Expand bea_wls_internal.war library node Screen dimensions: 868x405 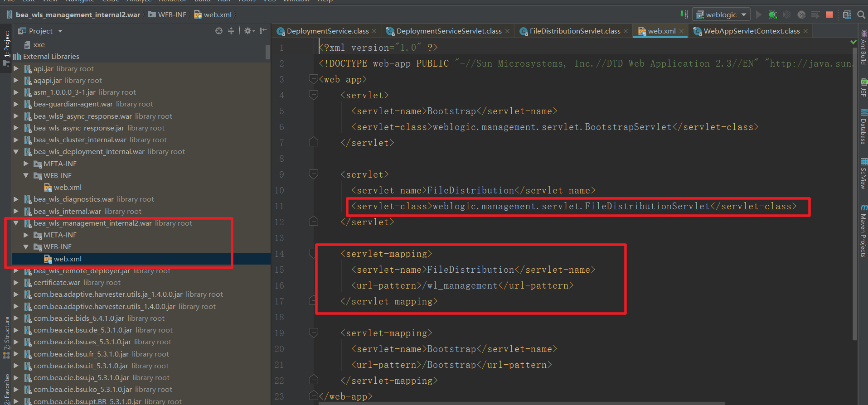point(16,211)
